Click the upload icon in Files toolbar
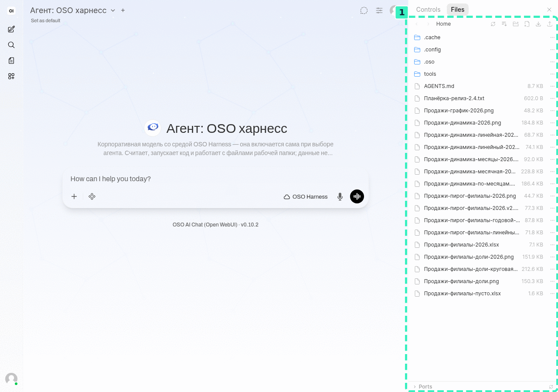The image size is (558, 392). (x=550, y=24)
